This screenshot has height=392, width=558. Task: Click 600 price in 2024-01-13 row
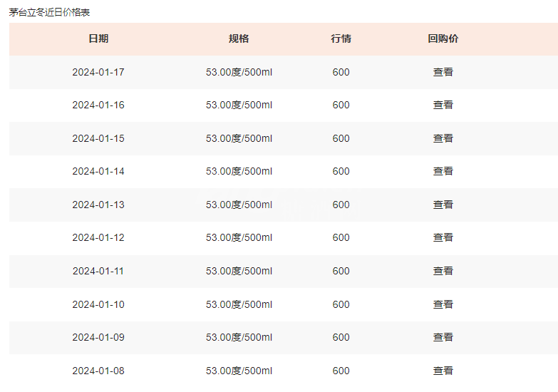341,205
